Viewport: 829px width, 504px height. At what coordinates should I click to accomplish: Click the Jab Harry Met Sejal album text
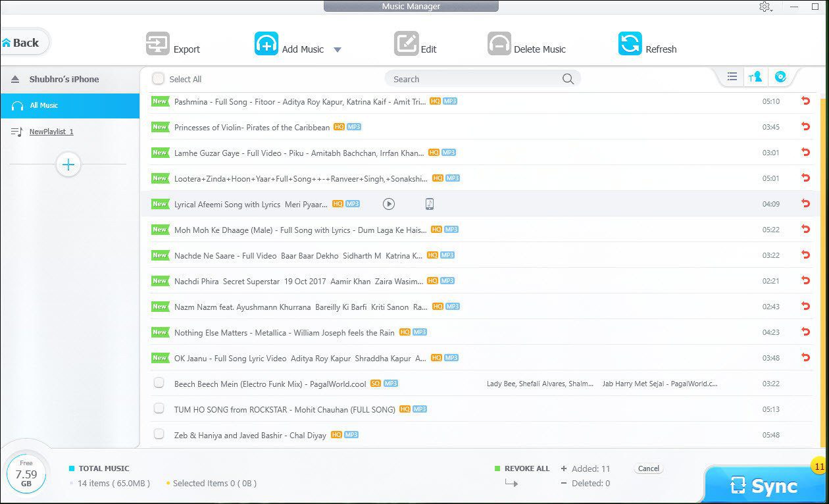(660, 384)
